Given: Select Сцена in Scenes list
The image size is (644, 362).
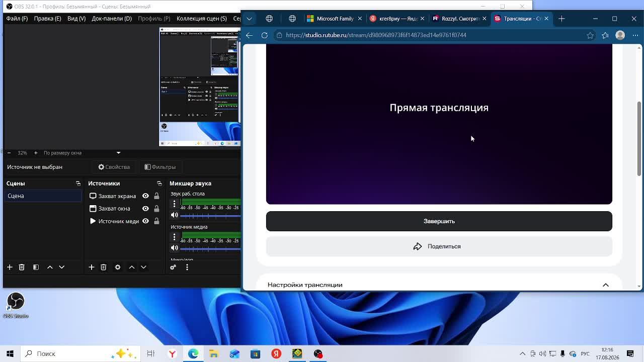Looking at the screenshot, I should click(43, 196).
